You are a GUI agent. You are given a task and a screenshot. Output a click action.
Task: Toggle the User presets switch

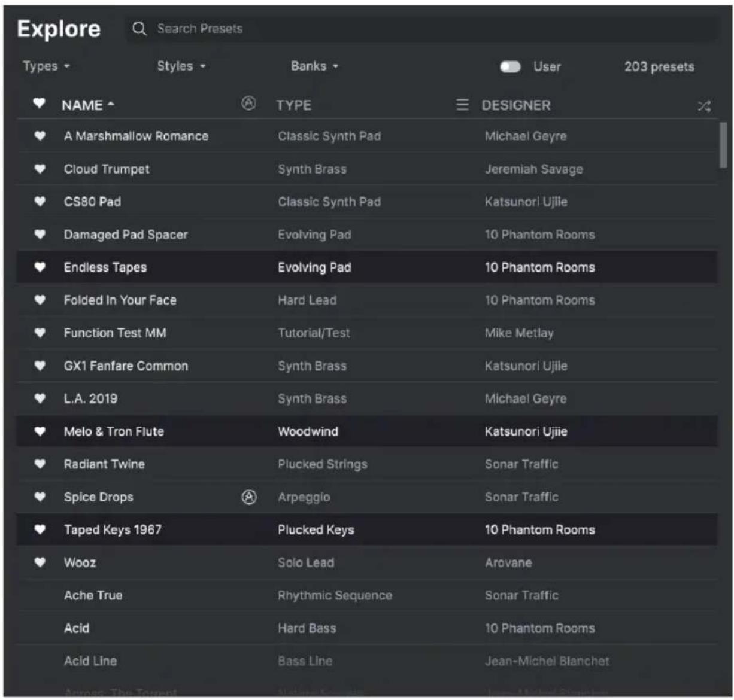[510, 66]
